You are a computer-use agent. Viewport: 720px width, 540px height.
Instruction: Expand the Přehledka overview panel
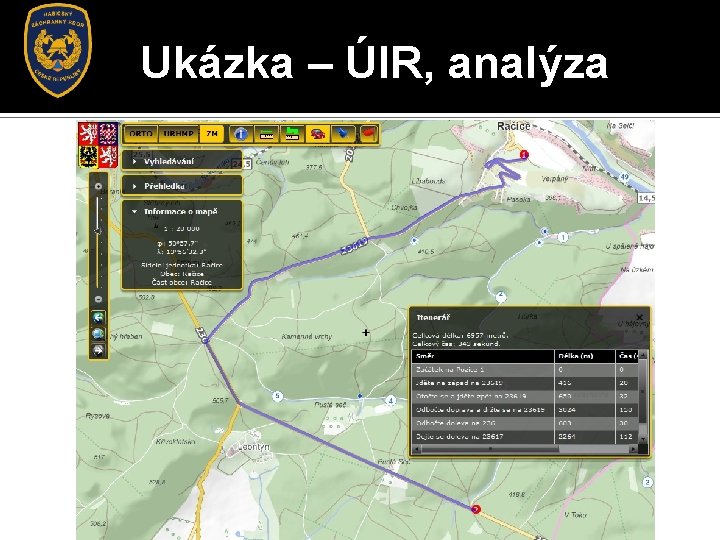pos(182,186)
